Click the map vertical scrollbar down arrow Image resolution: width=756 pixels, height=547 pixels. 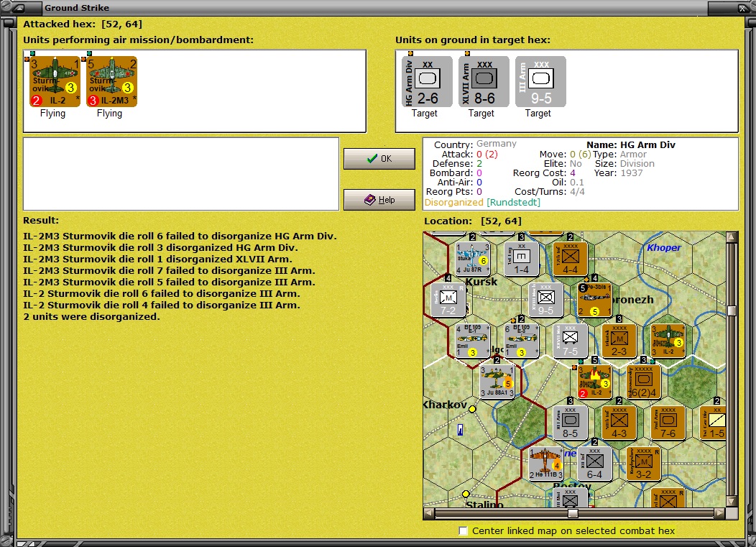click(732, 502)
